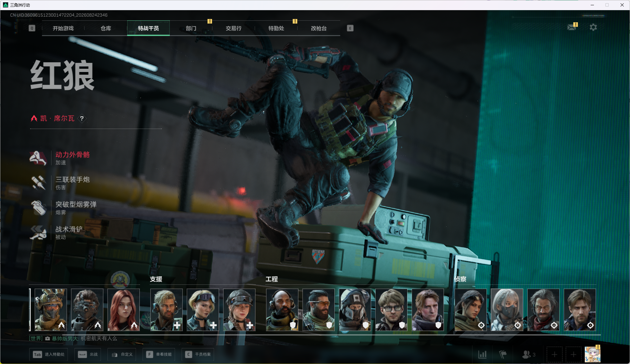The image size is (630, 364).
Task: Click the 进入特勤处 button
Action: [49, 355]
